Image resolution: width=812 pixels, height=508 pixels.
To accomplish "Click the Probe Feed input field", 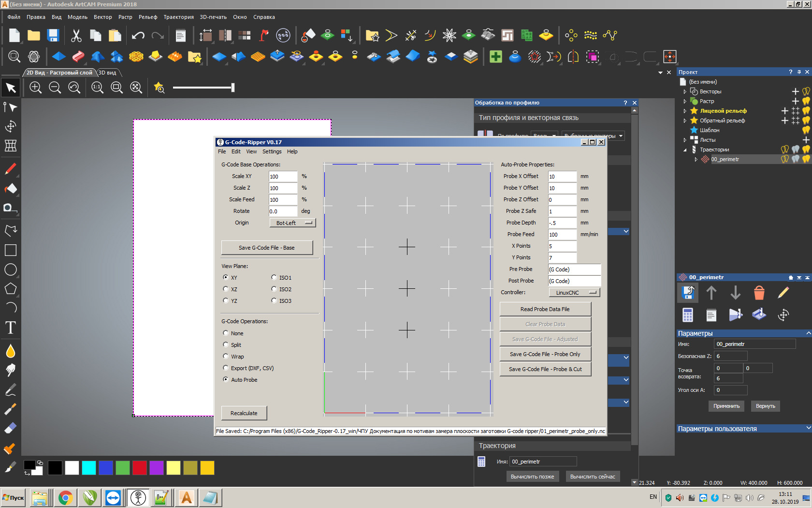I will pos(562,235).
